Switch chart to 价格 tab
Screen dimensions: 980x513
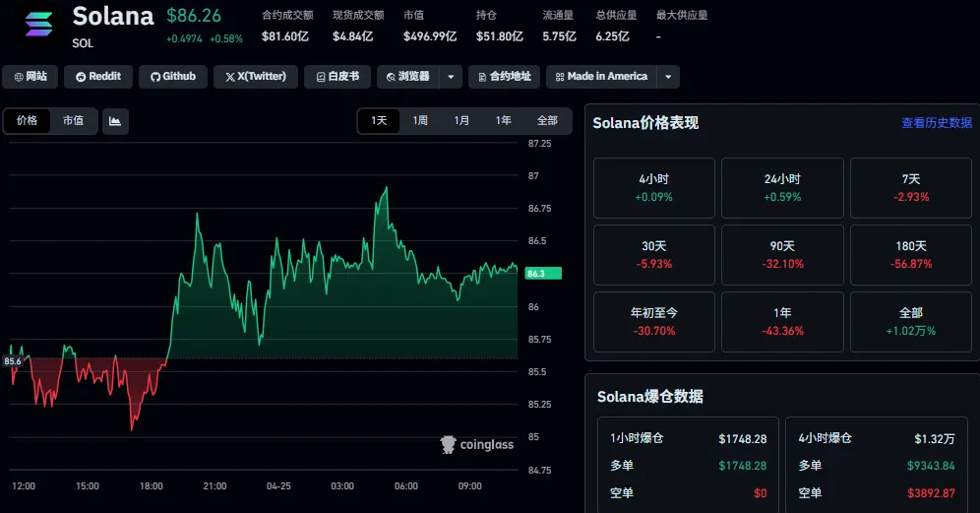pyautogui.click(x=27, y=121)
